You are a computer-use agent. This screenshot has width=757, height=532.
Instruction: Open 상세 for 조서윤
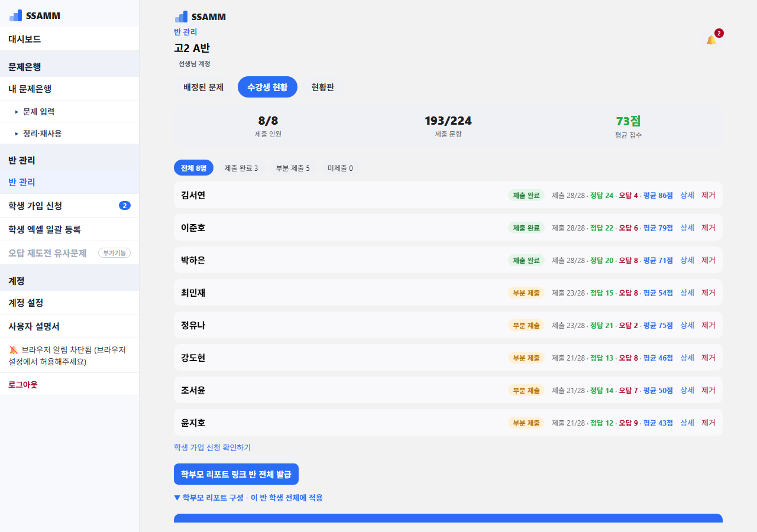[x=687, y=390]
